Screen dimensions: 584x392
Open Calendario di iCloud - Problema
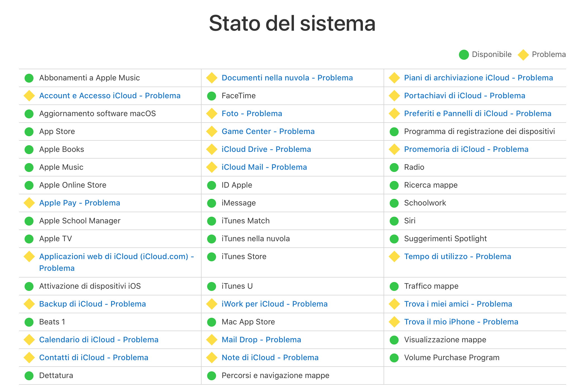pyautogui.click(x=99, y=340)
